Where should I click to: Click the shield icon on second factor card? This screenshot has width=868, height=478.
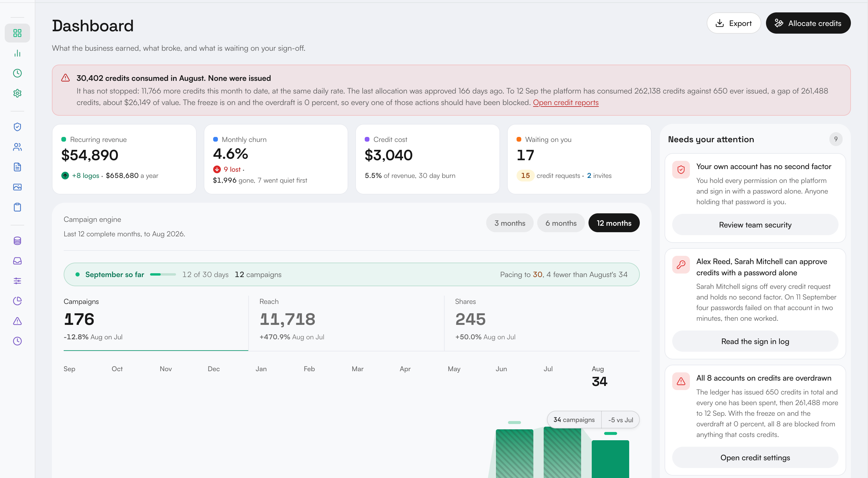click(681, 170)
